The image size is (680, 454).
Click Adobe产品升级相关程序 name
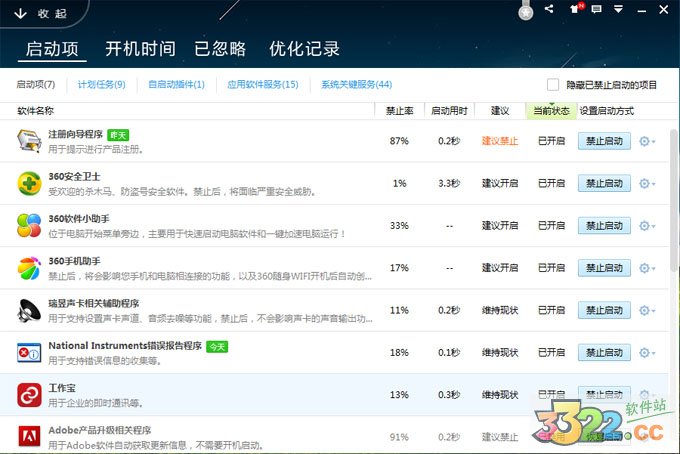point(100,430)
